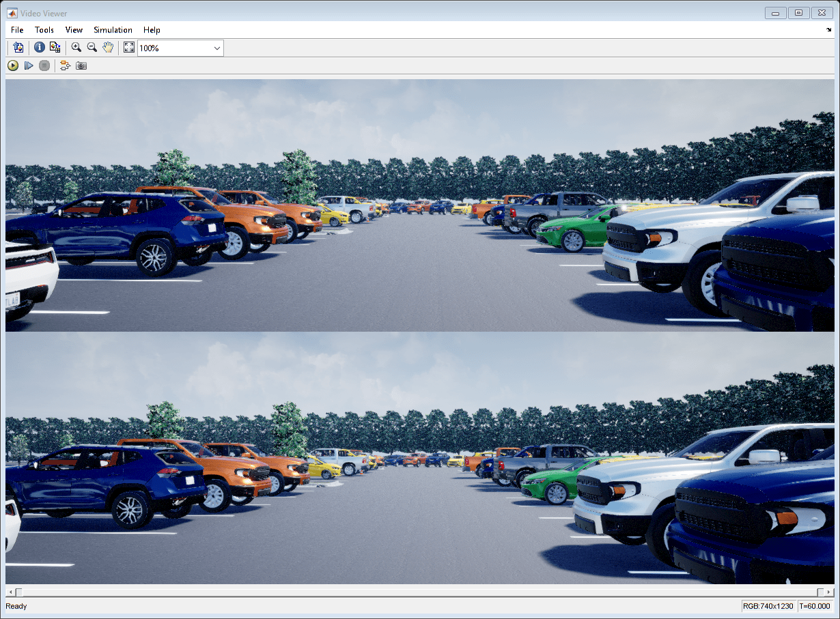Open the Tools menu
840x619 pixels.
pyautogui.click(x=44, y=30)
